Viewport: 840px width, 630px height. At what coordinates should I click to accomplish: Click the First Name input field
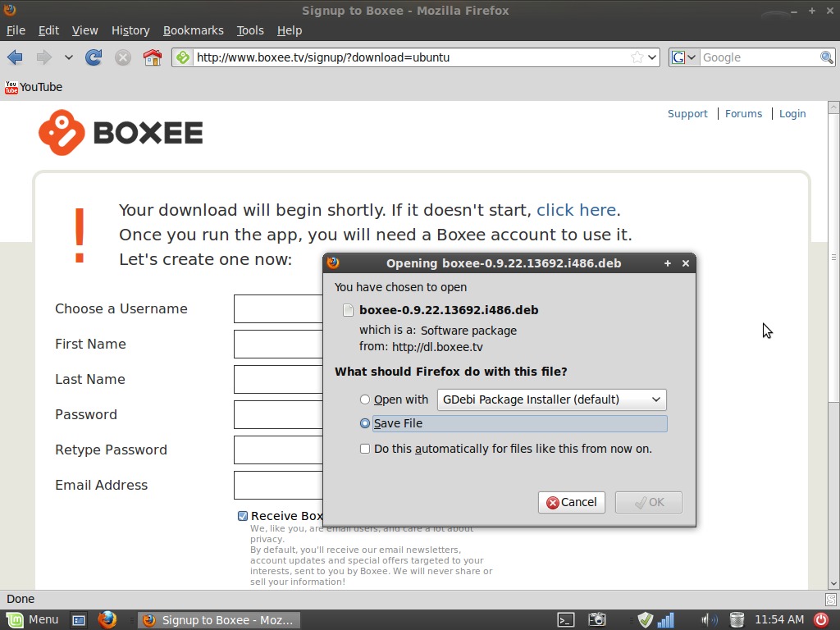279,344
